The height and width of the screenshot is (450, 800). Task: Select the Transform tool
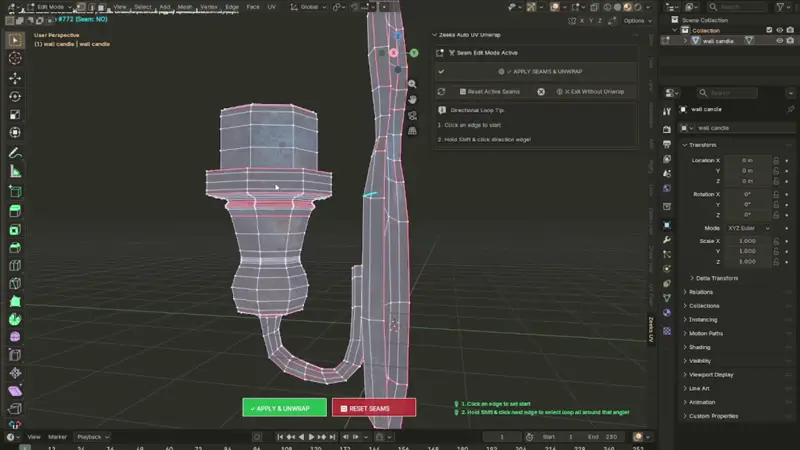click(x=15, y=133)
